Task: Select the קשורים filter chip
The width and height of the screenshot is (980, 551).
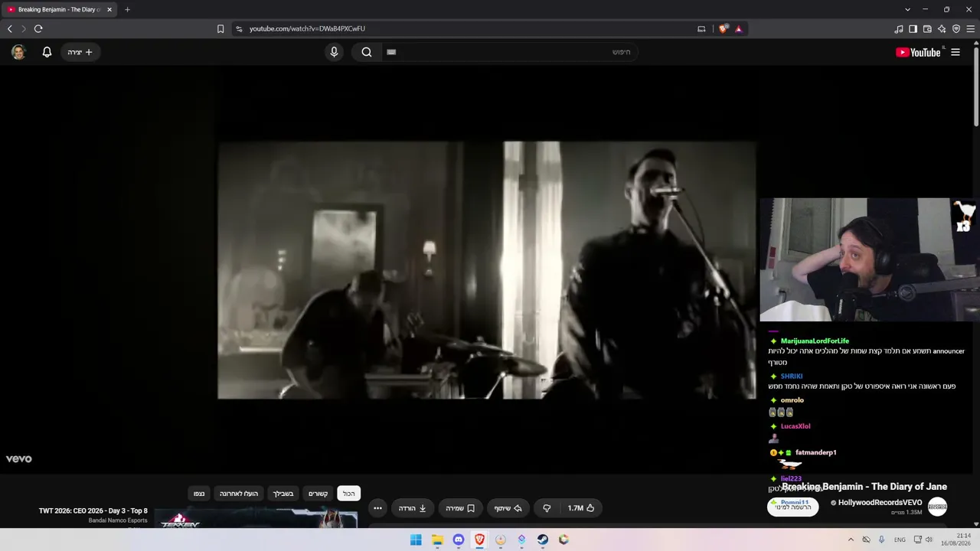Action: tap(318, 494)
